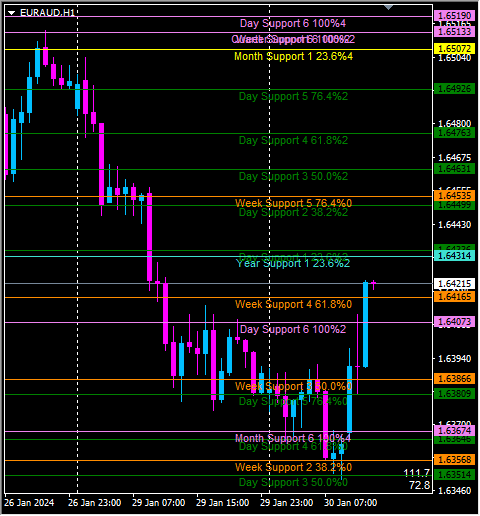Click the 26 Jan 23:00 time label
Image resolution: width=480 pixels, height=516 pixels.
tap(95, 503)
